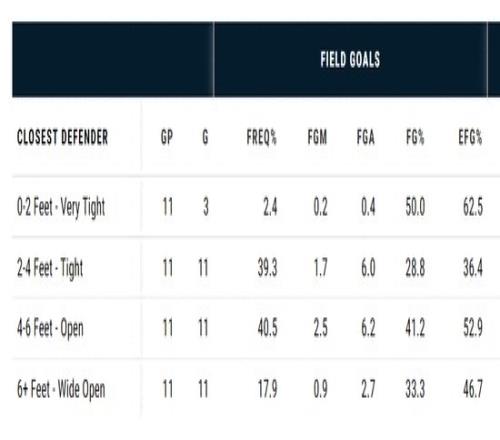Image resolution: width=500 pixels, height=440 pixels.
Task: Click the G column header
Action: tap(205, 137)
